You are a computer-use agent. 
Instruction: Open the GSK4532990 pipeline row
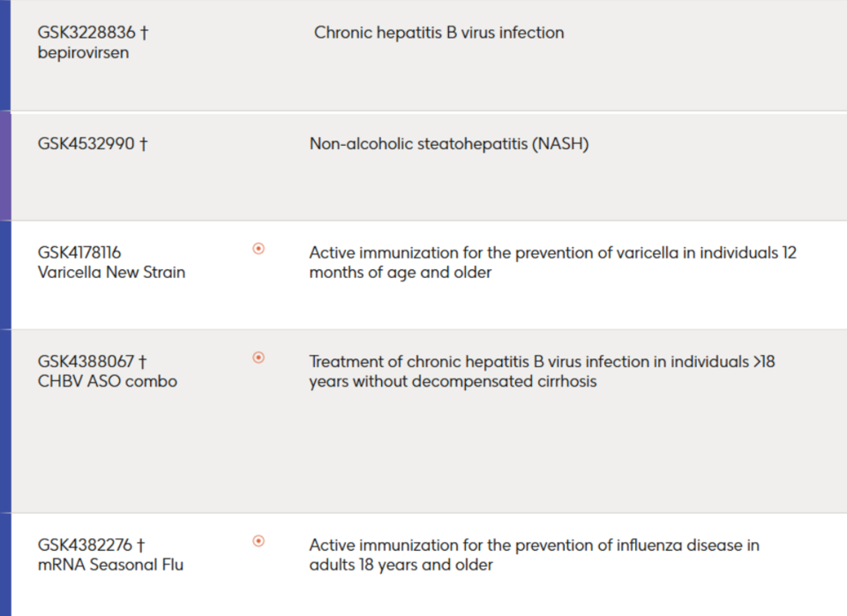click(429, 167)
